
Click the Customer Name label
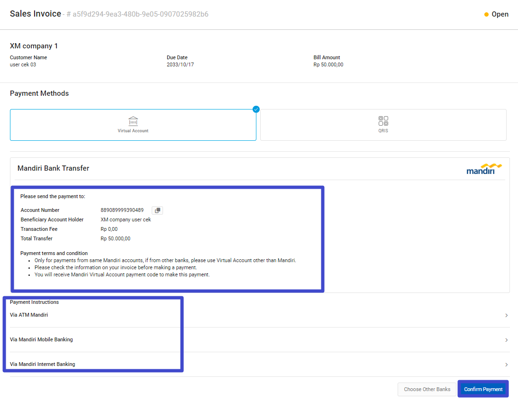[x=28, y=57]
